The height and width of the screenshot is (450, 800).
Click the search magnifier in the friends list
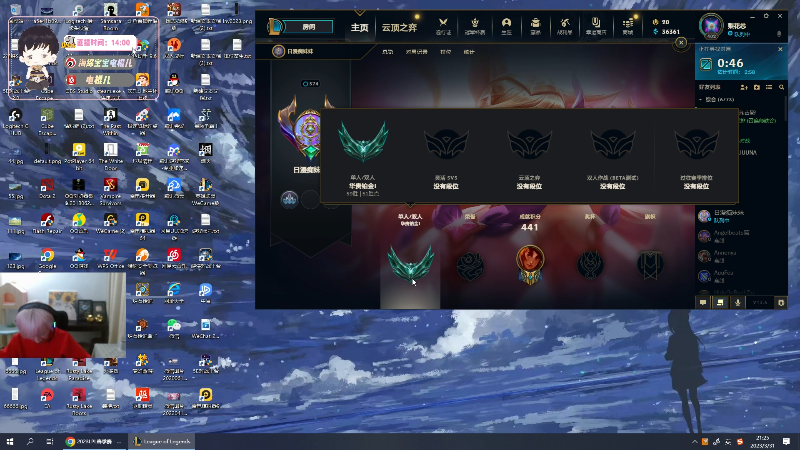pos(781,87)
